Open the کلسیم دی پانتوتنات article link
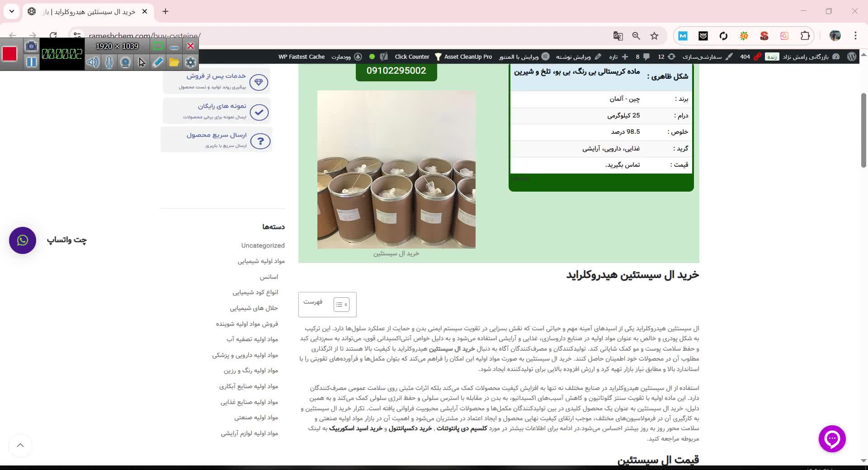 pos(462,428)
